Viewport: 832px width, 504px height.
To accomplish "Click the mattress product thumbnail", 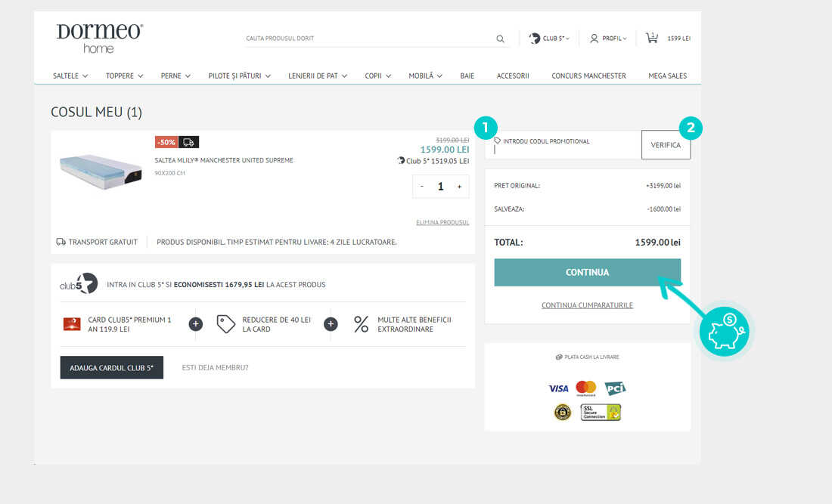I will (101, 171).
